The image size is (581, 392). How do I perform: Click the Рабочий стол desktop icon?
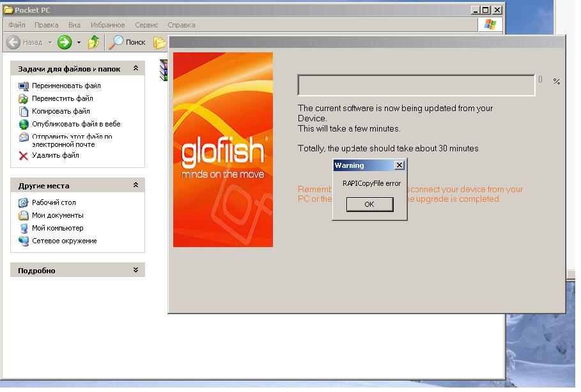click(x=24, y=202)
